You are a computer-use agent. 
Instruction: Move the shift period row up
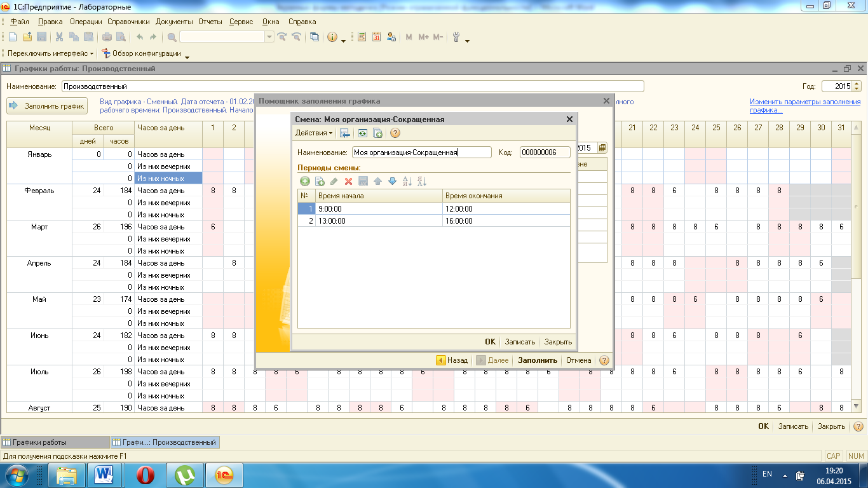click(x=377, y=181)
